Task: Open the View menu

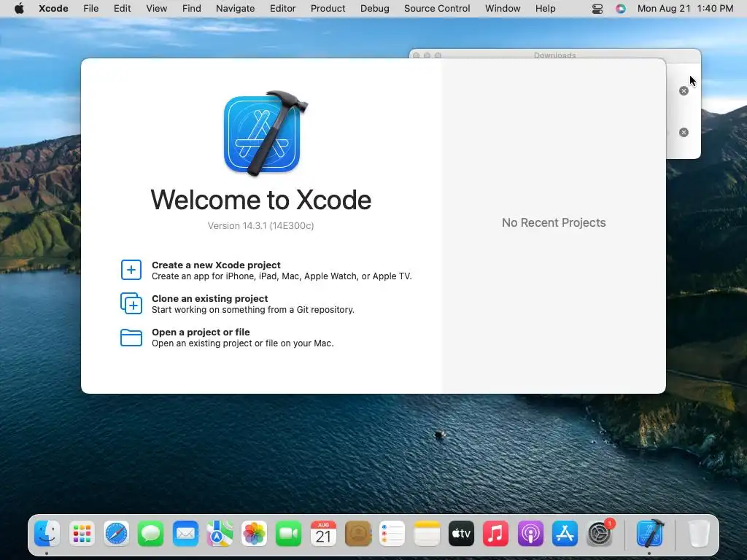Action: [156, 9]
